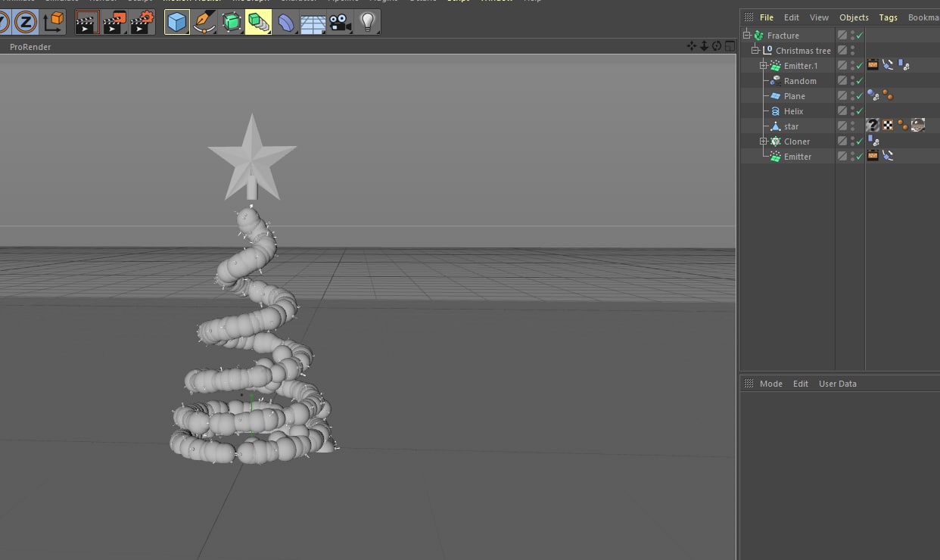Viewport: 940px width, 560px height.
Task: Click the viewport move camera icon
Action: coord(692,46)
